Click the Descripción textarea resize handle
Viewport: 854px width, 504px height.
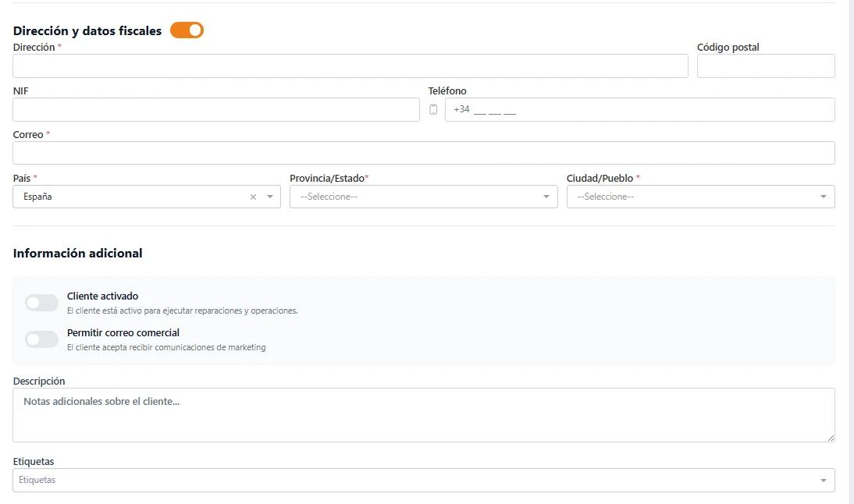[830, 438]
